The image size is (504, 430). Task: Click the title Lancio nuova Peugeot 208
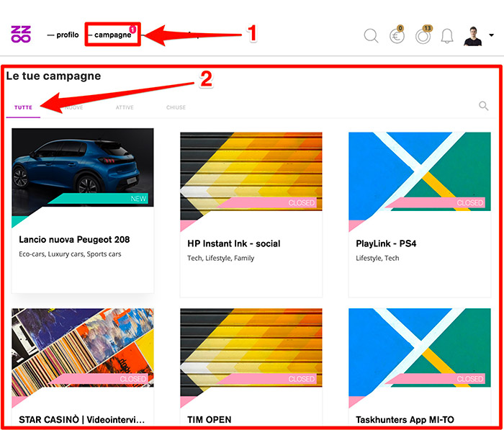pos(74,240)
